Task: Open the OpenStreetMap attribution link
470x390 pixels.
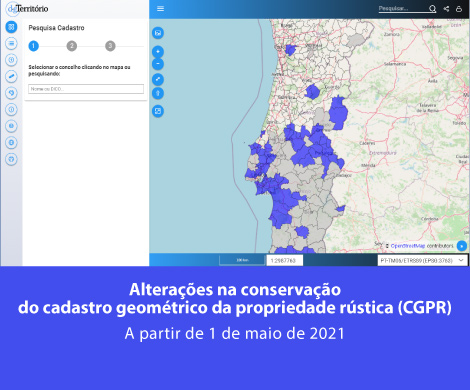Action: [408, 246]
